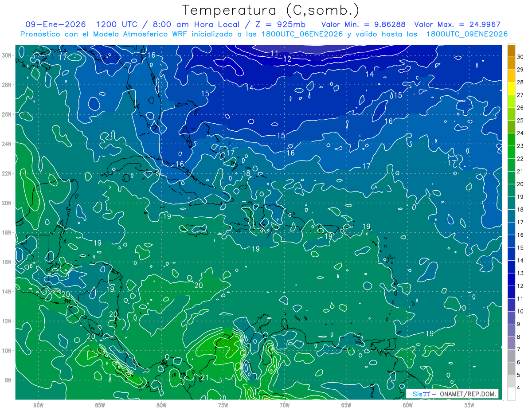Click the "16N" latitude axis label
The height and width of the screenshot is (411, 532).
(x=8, y=262)
